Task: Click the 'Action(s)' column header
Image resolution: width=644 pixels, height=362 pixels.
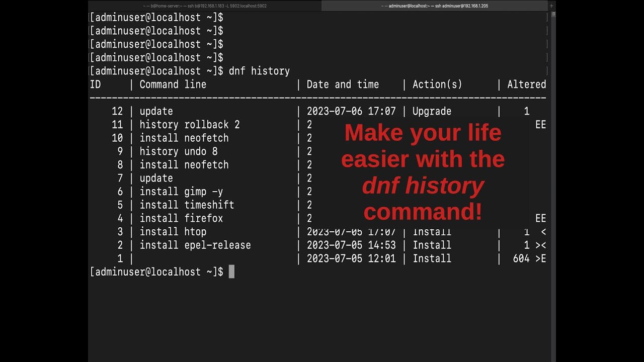Action: click(x=437, y=84)
